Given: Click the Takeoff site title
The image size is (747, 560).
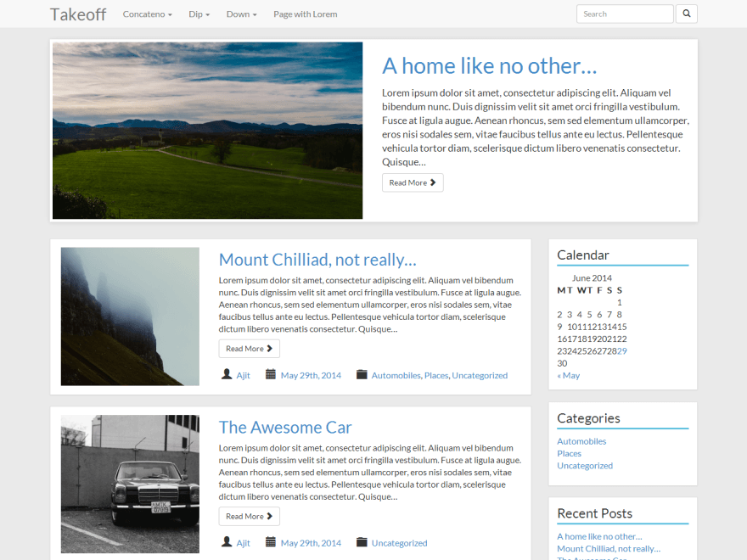Looking at the screenshot, I should 78,14.
